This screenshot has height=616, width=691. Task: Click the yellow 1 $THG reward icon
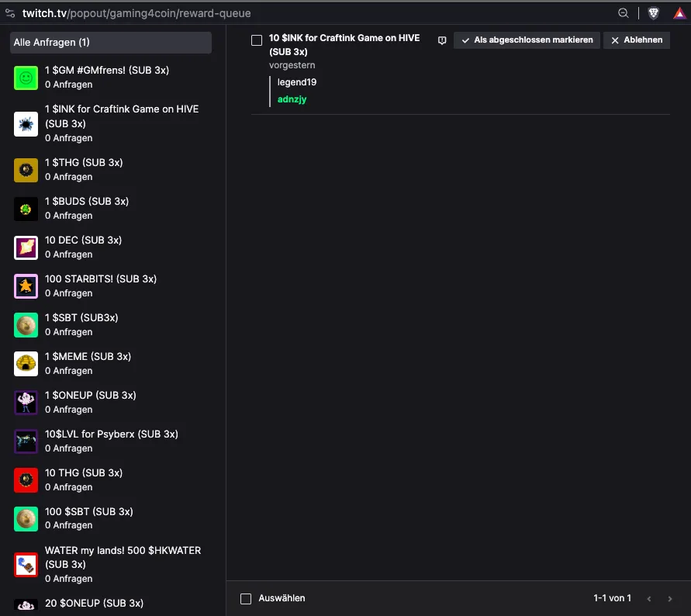tap(26, 170)
